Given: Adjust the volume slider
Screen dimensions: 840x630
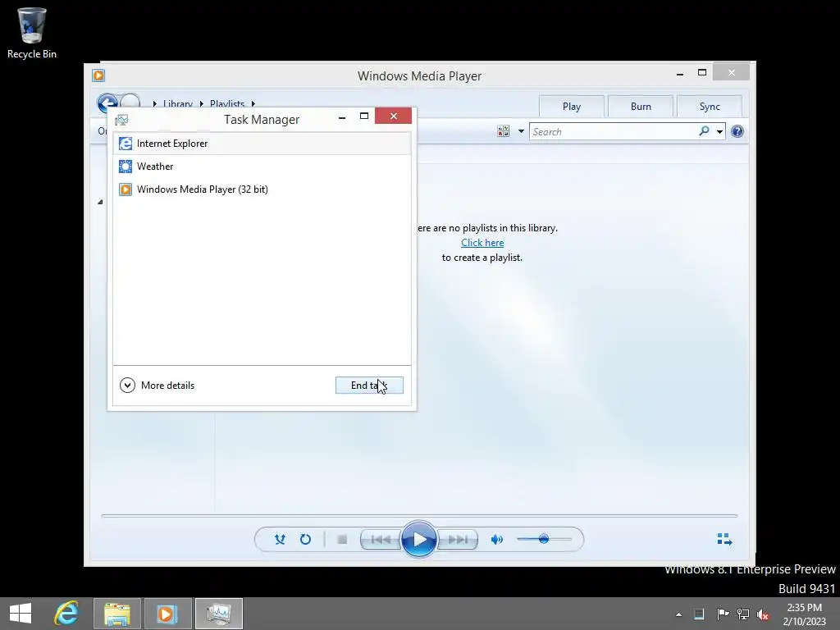Looking at the screenshot, I should 544,539.
